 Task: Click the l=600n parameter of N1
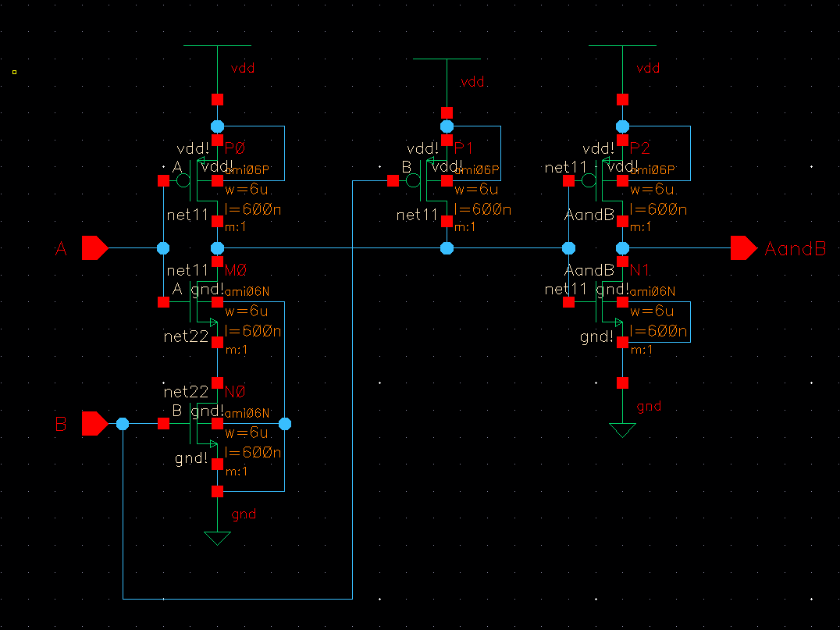click(x=658, y=330)
